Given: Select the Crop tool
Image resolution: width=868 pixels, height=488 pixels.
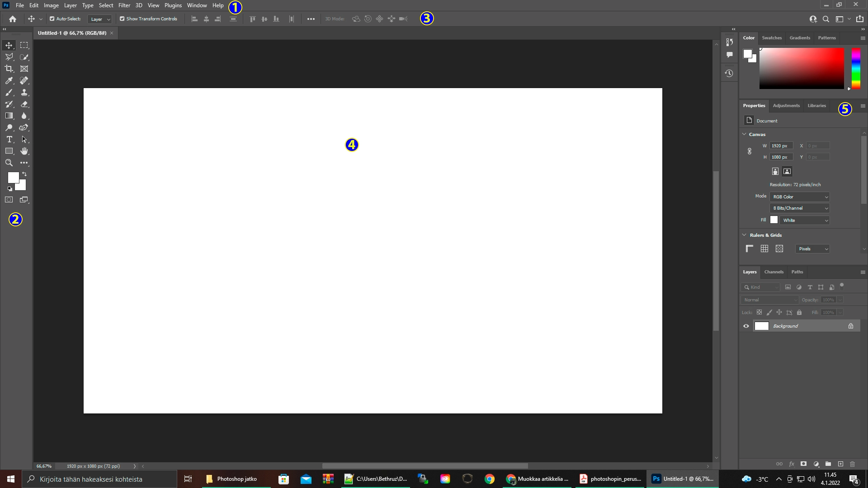Looking at the screenshot, I should (x=9, y=69).
